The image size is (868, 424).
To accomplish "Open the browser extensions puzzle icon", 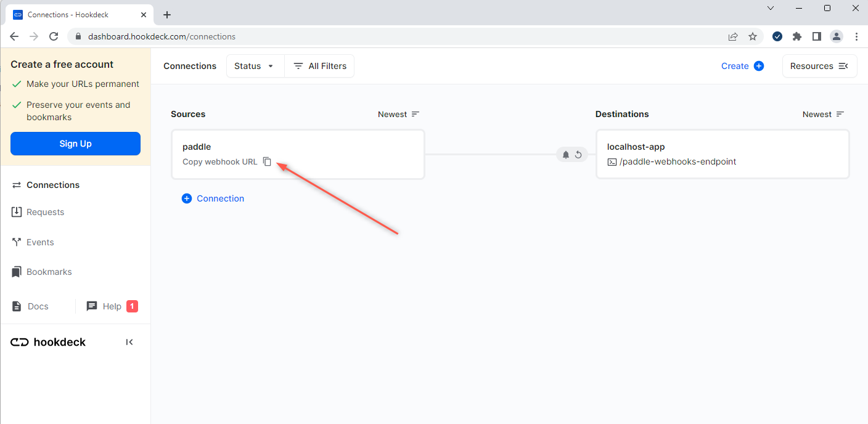I will coord(797,36).
